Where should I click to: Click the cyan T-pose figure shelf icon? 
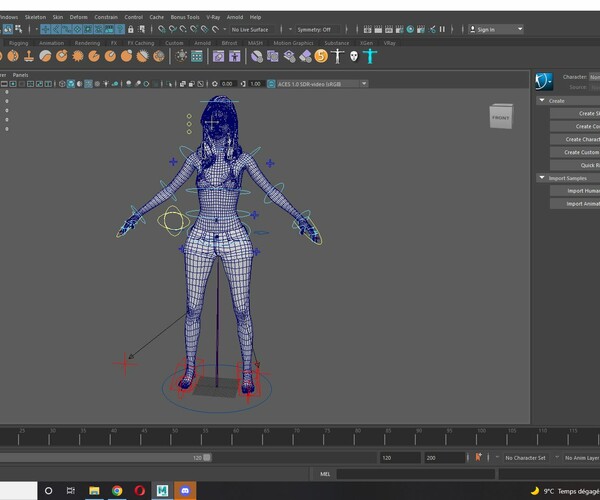coord(370,56)
